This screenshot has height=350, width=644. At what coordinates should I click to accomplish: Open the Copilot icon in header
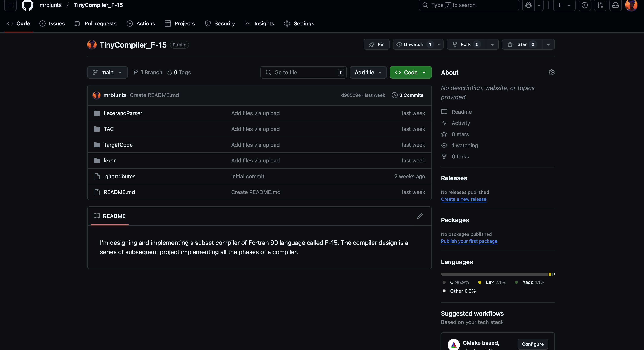coord(528,5)
